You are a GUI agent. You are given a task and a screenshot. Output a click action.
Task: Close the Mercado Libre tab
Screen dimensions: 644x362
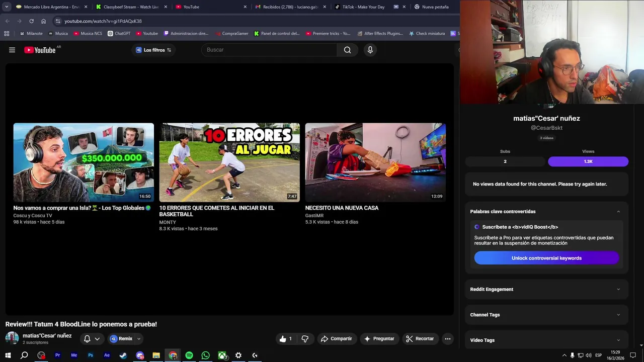pyautogui.click(x=86, y=7)
